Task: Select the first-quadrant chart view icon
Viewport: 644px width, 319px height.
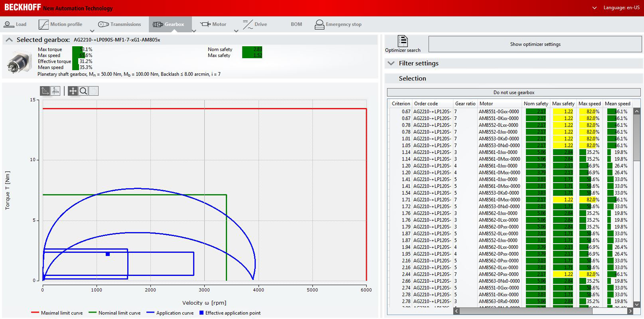Action: tap(45, 91)
